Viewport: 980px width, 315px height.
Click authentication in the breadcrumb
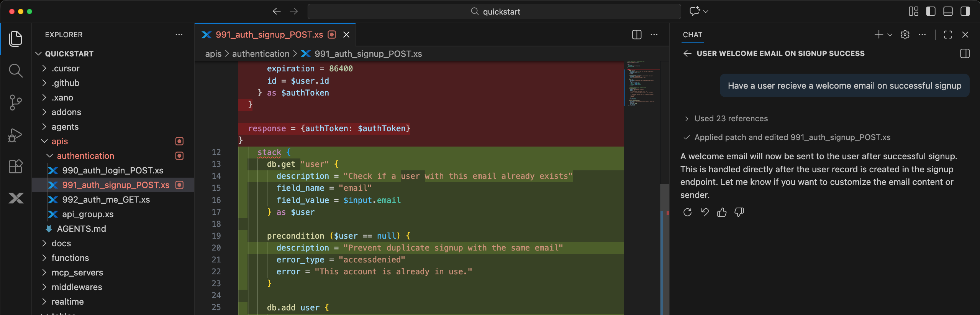[261, 54]
